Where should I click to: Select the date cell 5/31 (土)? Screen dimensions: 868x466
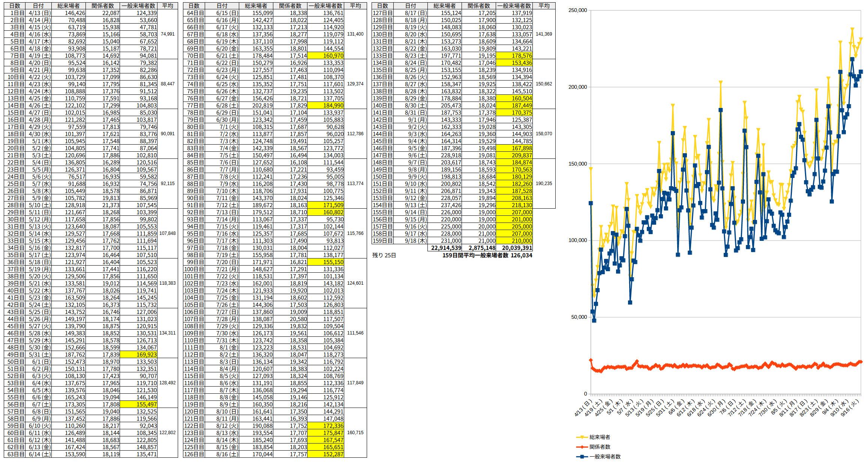click(x=39, y=355)
